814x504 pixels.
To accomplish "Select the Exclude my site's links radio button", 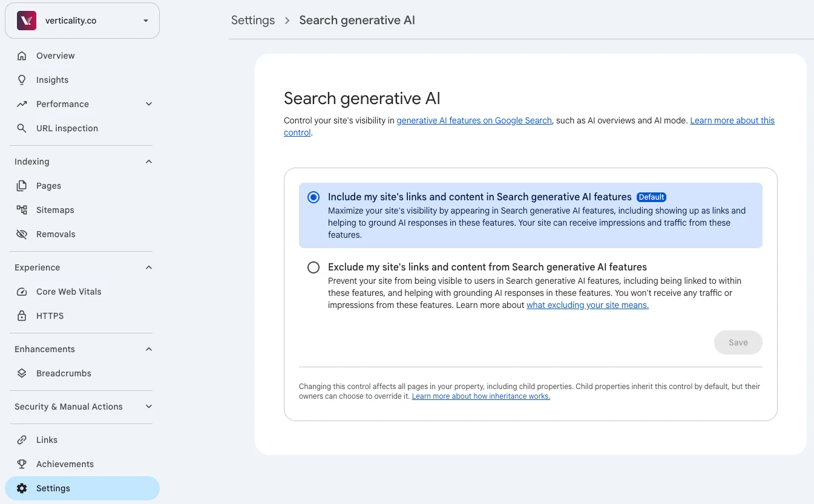I will click(x=313, y=267).
